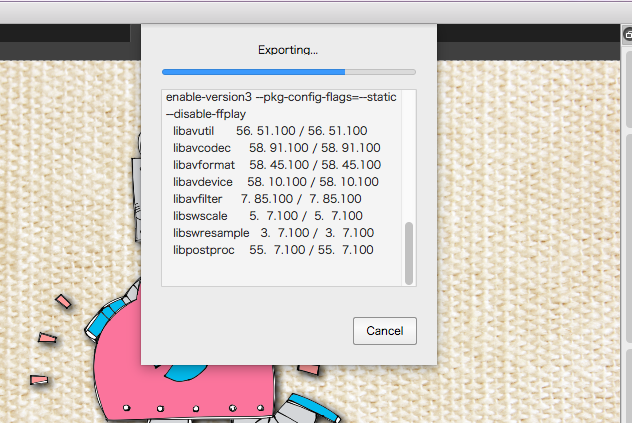This screenshot has height=423, width=632.
Task: Select the 'libavfilter 7. 85.100' log line
Action: pyautogui.click(x=267, y=198)
